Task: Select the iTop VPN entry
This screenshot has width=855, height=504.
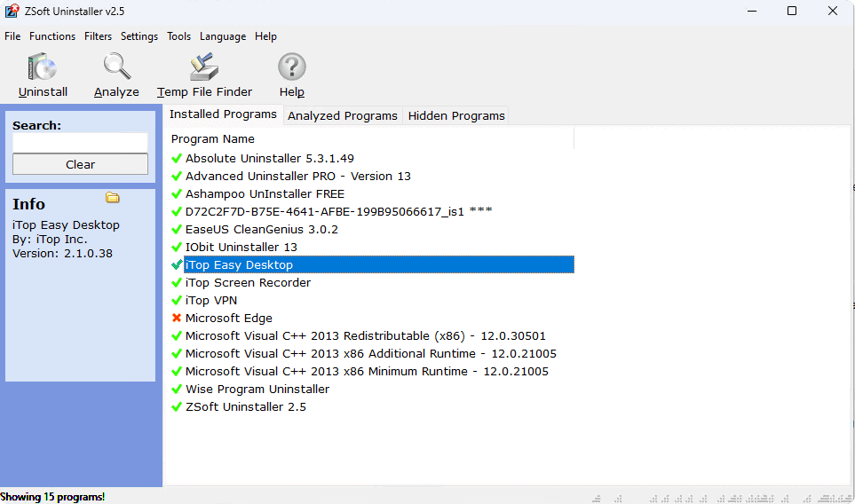Action: point(211,300)
